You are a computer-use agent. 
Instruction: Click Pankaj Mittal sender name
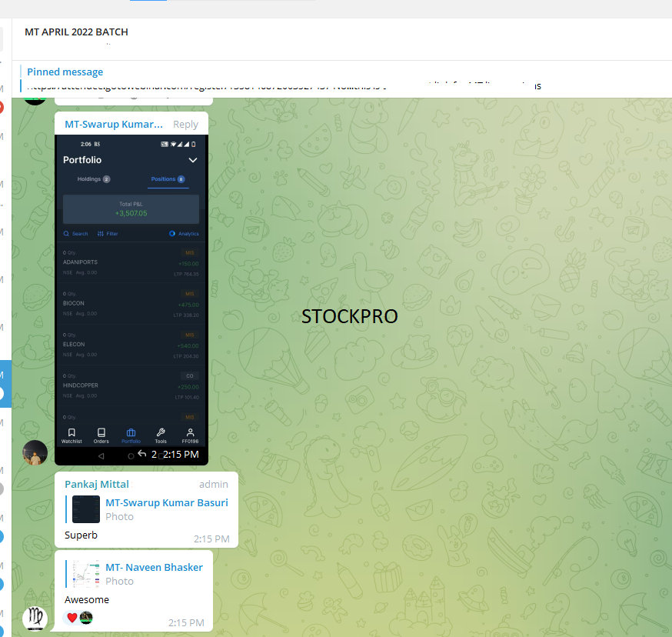(x=97, y=485)
